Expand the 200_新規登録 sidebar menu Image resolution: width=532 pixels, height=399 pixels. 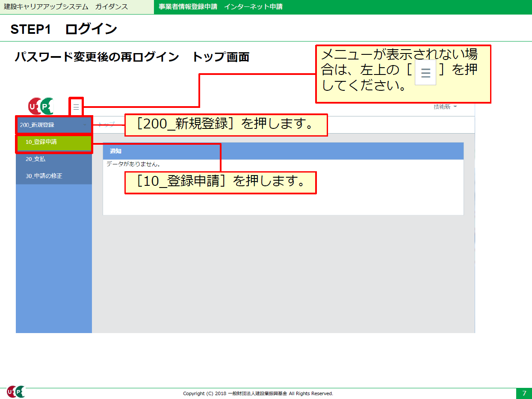(x=54, y=125)
